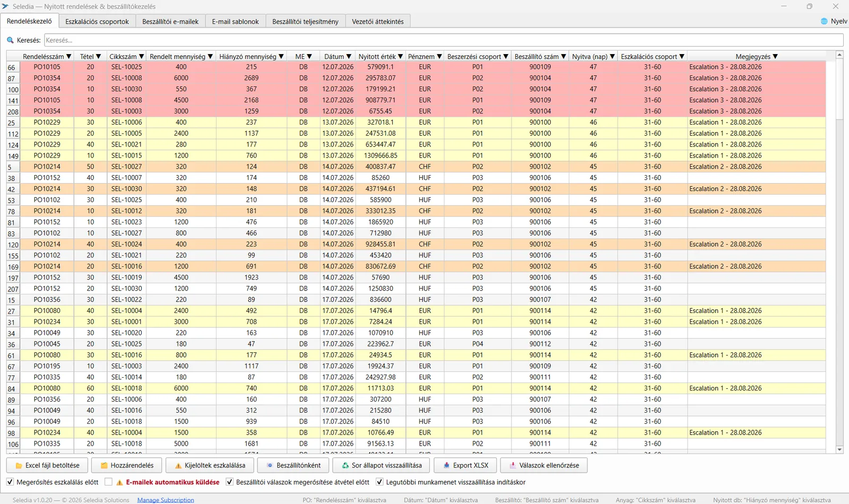
Task: Open the Cikkszám column filter dropdown
Action: pyautogui.click(x=141, y=56)
